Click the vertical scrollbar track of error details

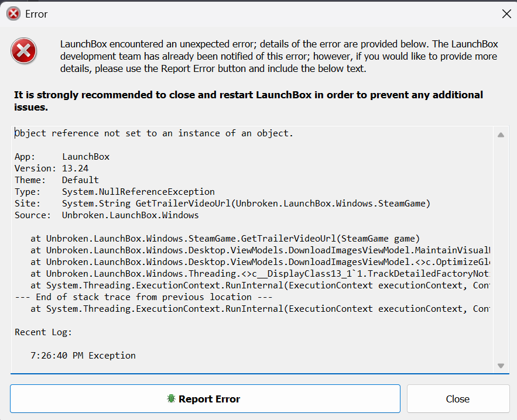[501, 246]
